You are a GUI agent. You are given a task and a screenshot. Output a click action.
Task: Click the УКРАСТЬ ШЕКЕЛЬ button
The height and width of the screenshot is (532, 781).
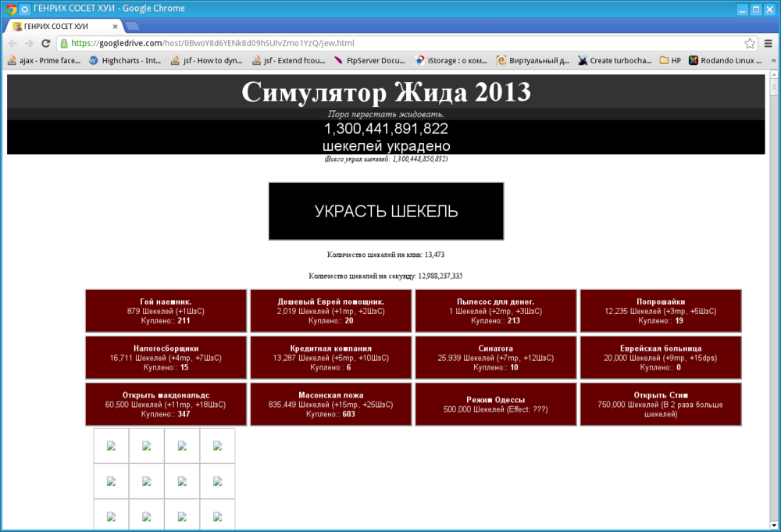coord(386,211)
